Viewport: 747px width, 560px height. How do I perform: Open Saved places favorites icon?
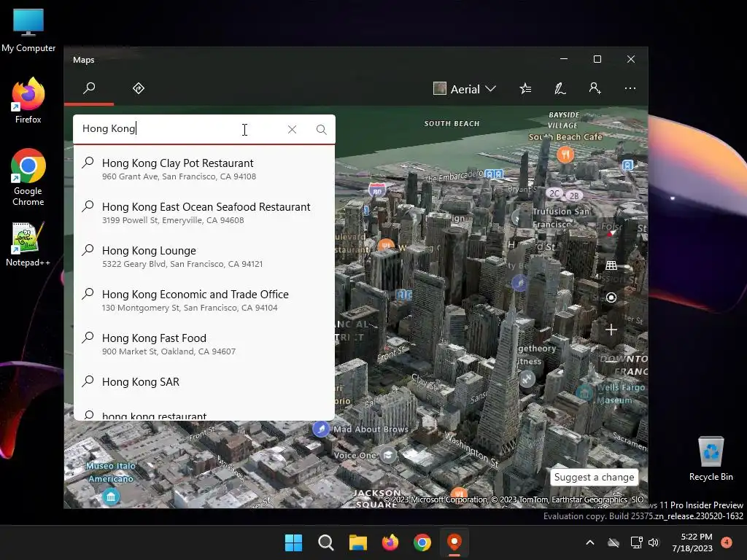pos(525,88)
